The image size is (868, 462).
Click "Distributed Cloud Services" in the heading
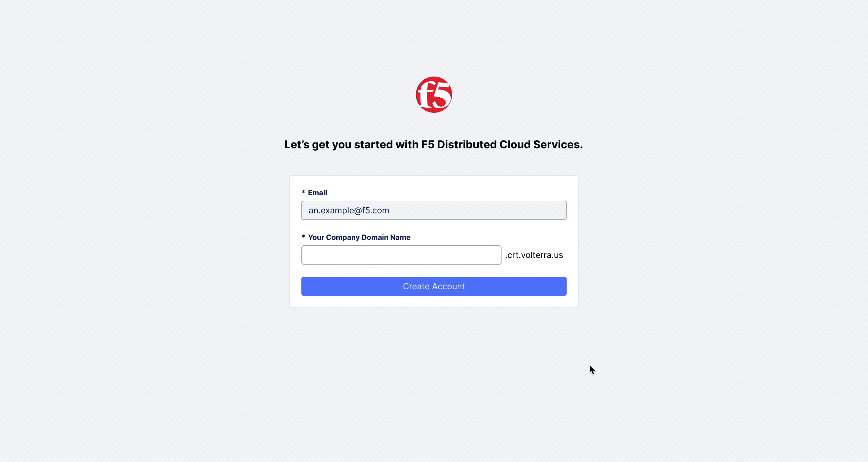[x=509, y=145]
